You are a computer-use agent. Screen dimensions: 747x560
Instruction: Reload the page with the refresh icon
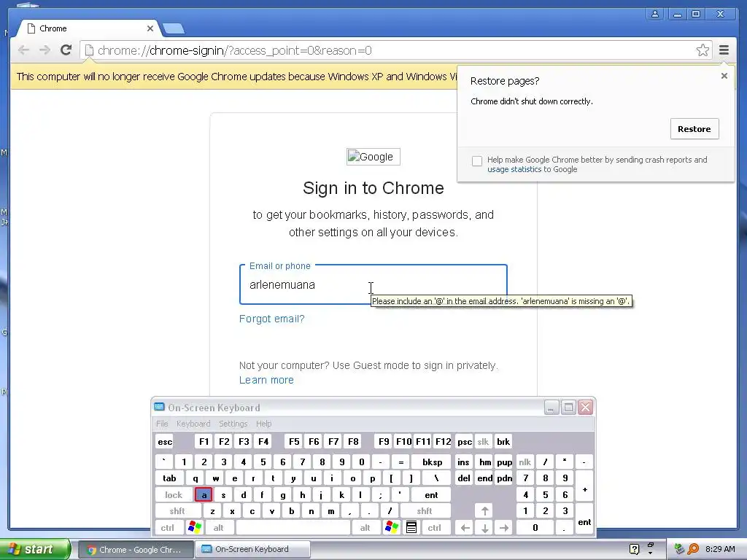(66, 50)
